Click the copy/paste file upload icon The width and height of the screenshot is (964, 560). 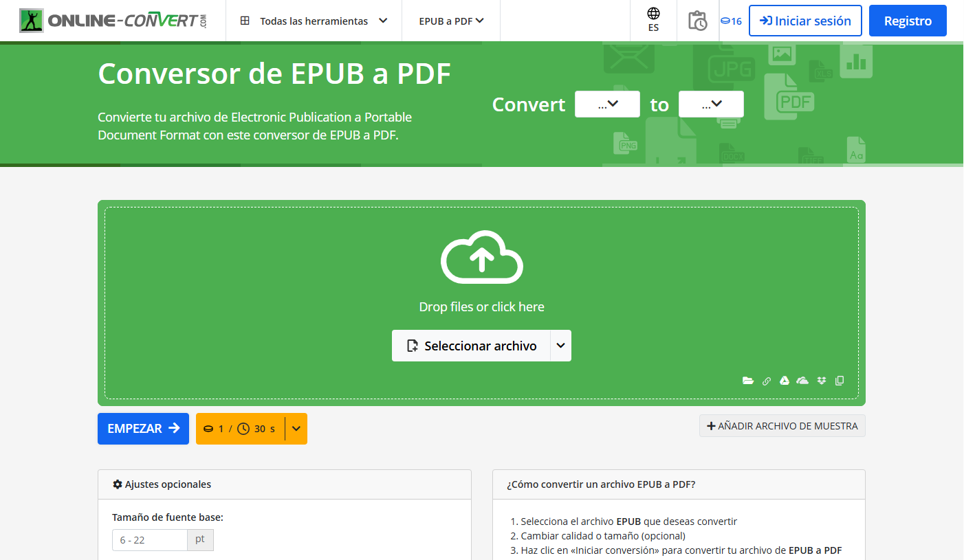[839, 380]
